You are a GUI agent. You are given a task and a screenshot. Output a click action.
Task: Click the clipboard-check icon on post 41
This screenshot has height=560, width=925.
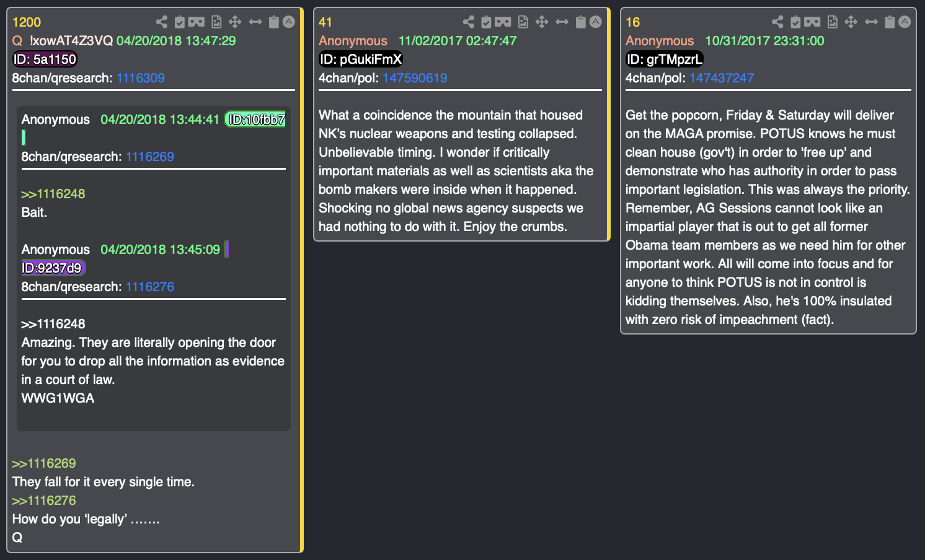pyautogui.click(x=487, y=22)
